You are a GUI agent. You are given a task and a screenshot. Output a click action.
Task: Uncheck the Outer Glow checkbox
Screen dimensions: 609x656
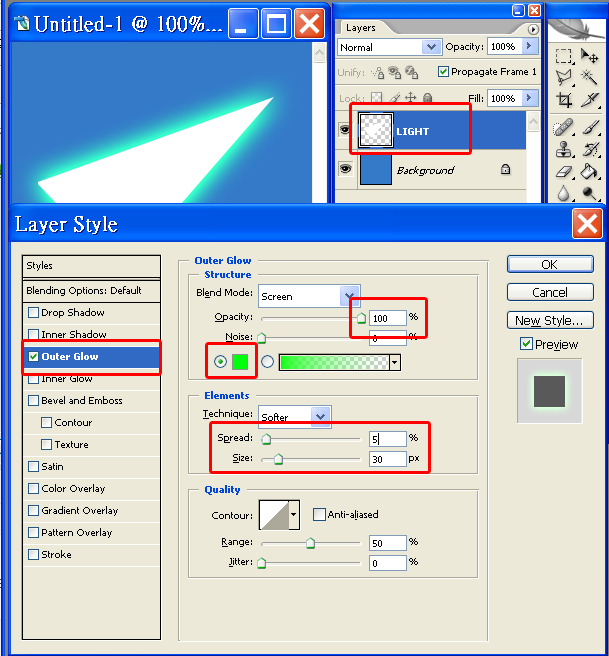pyautogui.click(x=33, y=356)
